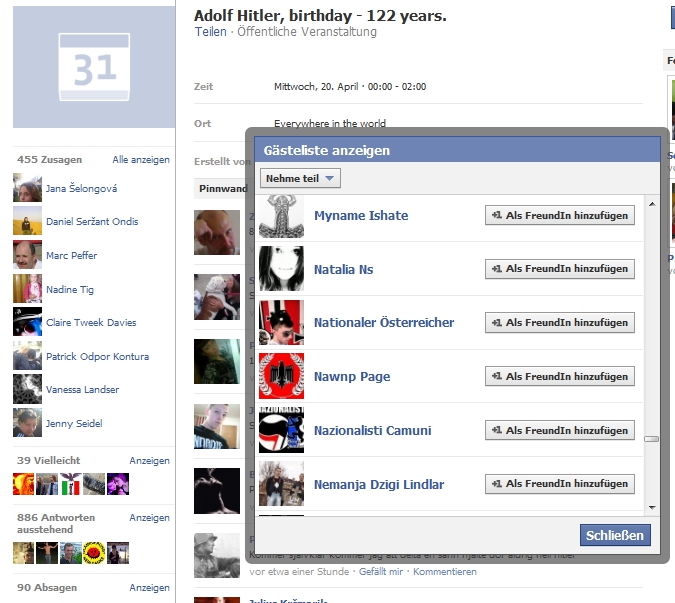Click Italian flag avatar under Vielleicht
This screenshot has height=603, width=675.
click(x=71, y=484)
